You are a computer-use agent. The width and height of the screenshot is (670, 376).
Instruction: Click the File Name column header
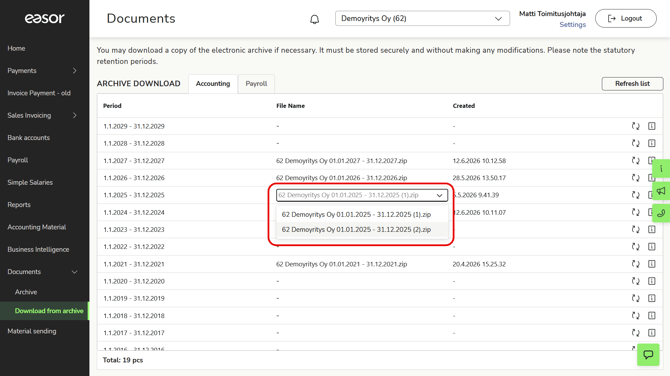pos(291,106)
